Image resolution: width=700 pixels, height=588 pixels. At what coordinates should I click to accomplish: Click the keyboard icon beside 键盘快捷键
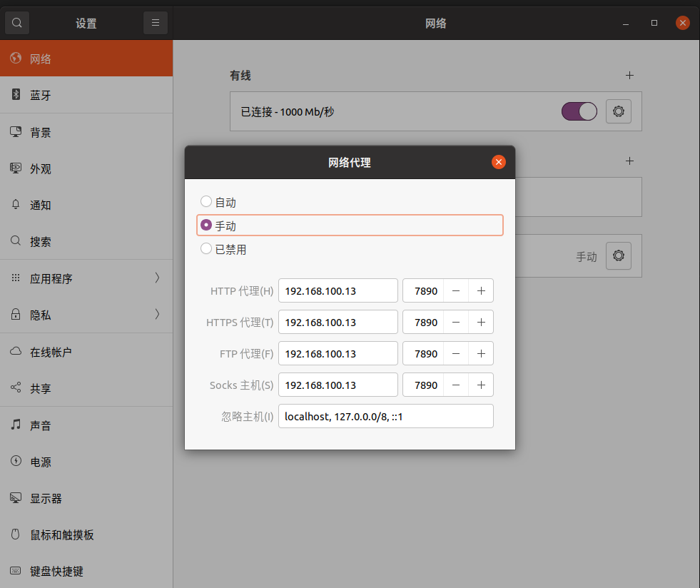point(16,571)
